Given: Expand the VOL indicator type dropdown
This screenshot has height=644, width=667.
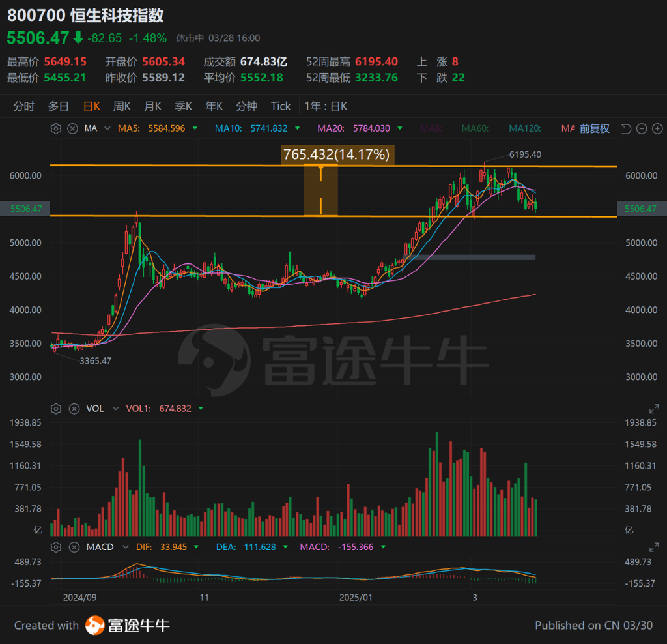Looking at the screenshot, I should pos(115,409).
